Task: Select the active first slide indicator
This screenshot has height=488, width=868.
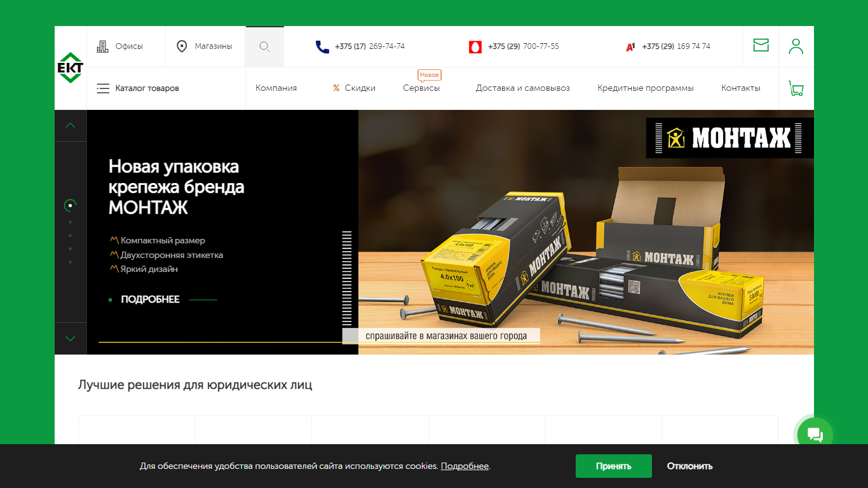Action: click(70, 205)
